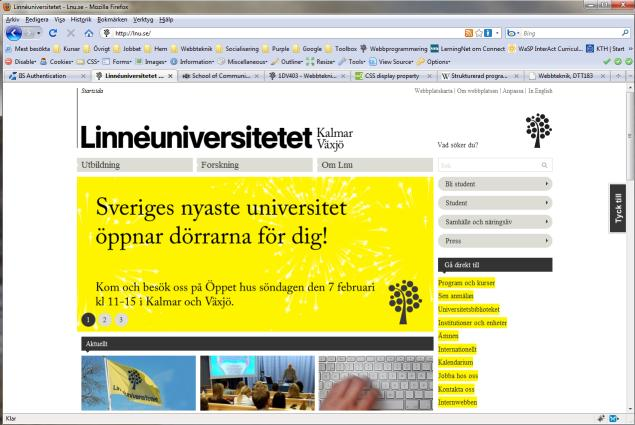Select carousel slide 2

pyautogui.click(x=104, y=320)
